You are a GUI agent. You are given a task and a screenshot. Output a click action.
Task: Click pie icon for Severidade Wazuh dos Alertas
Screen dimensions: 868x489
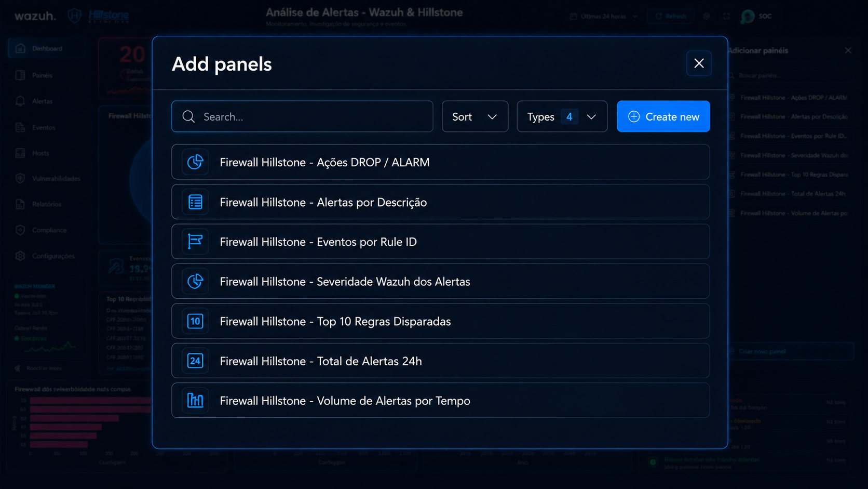coord(195,281)
